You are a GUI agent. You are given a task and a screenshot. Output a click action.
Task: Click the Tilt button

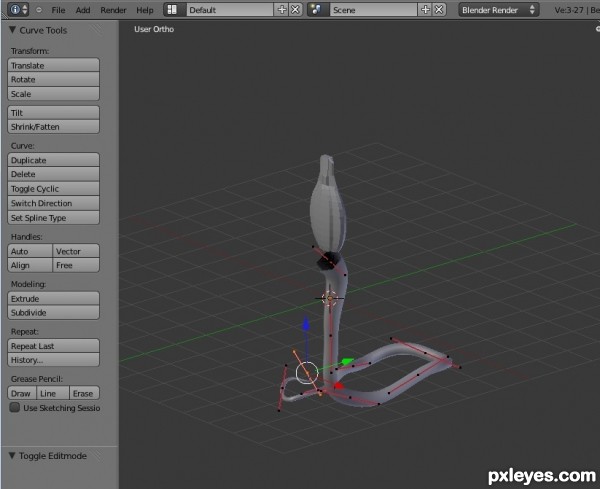[x=53, y=112]
